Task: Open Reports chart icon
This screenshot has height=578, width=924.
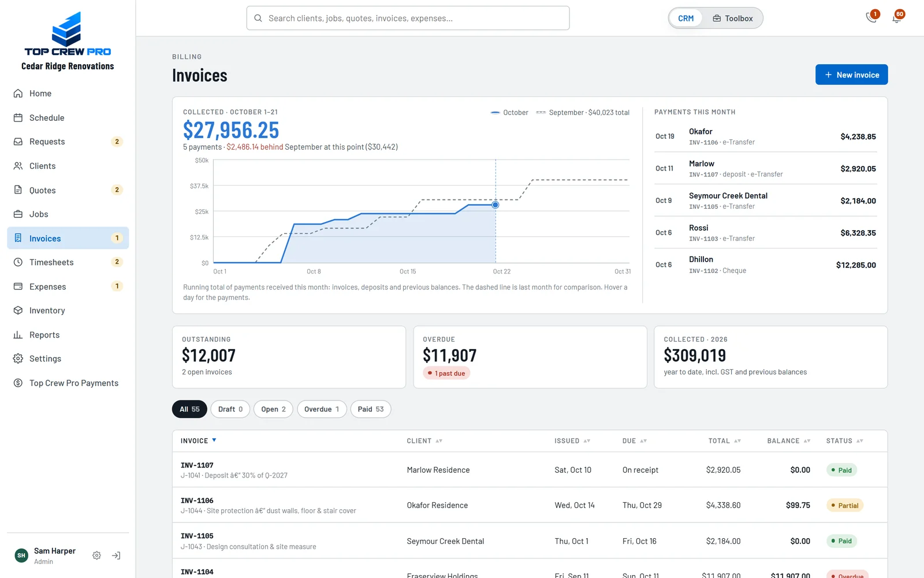Action: (x=18, y=335)
